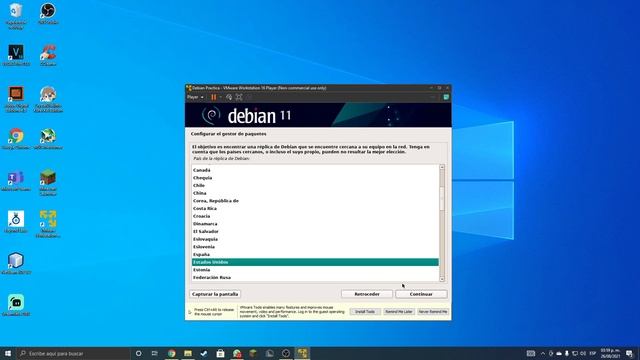Image resolution: width=640 pixels, height=360 pixels.
Task: Select Eslovaquia in the country list
Action: click(316, 239)
